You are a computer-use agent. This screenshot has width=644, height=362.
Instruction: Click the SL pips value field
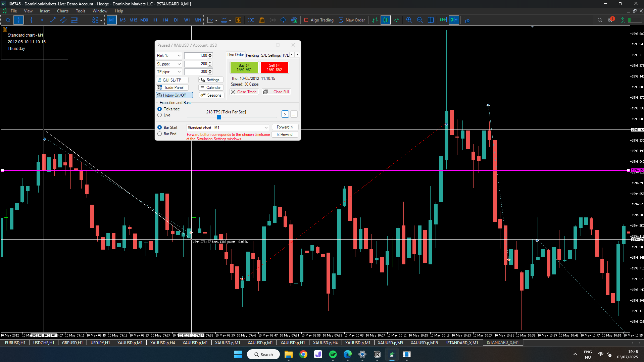[x=196, y=64]
